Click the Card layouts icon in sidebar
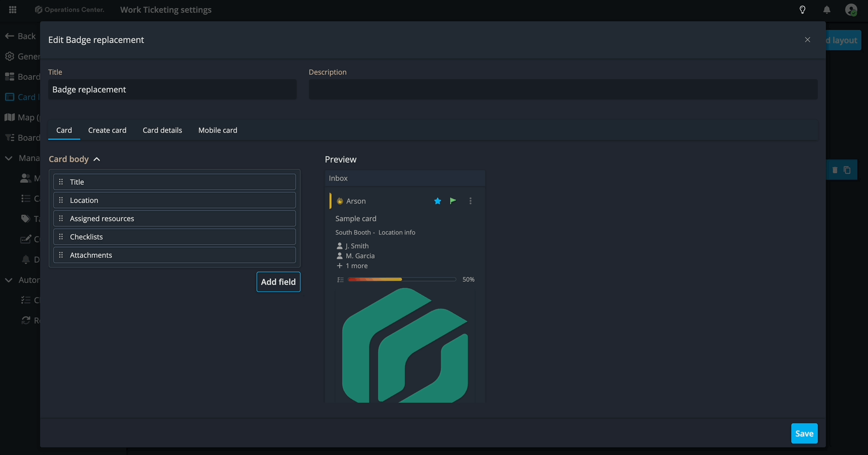868x455 pixels. (10, 97)
